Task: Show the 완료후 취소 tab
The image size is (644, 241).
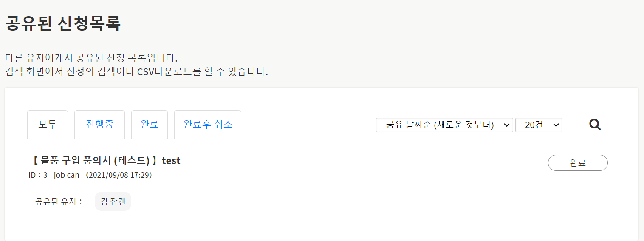Action: 208,125
